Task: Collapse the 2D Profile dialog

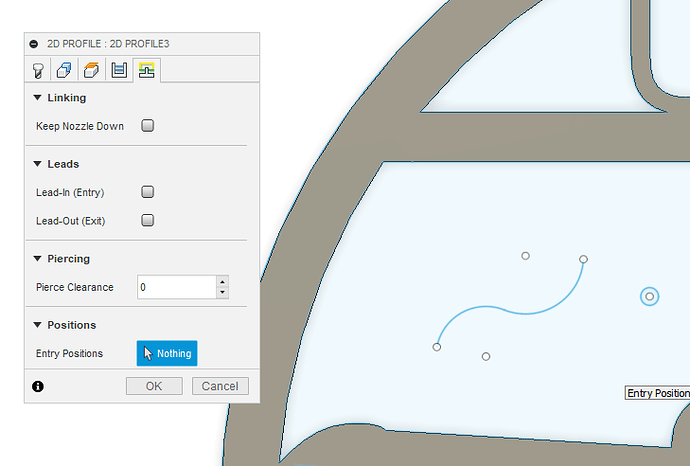Action: coord(33,44)
